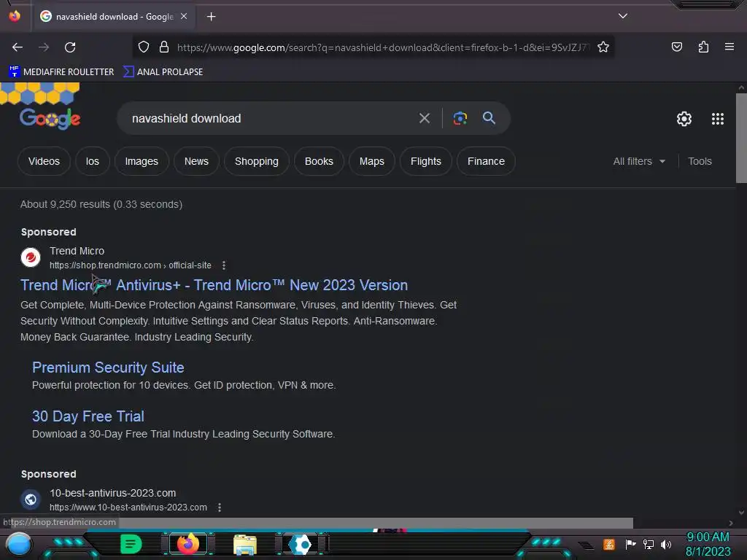Clear the search box text
Screen dimensions: 747x560
(x=424, y=118)
